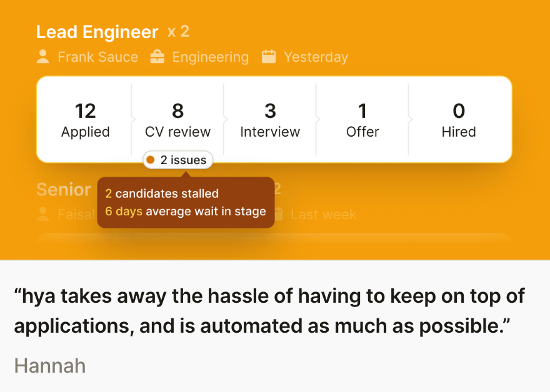Click the Hannah testimonial author name

pyautogui.click(x=50, y=365)
